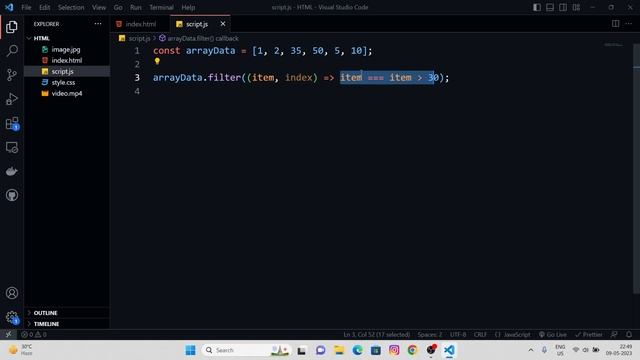This screenshot has height=360, width=640.
Task: Open Instagram from taskbar
Action: 394,350
